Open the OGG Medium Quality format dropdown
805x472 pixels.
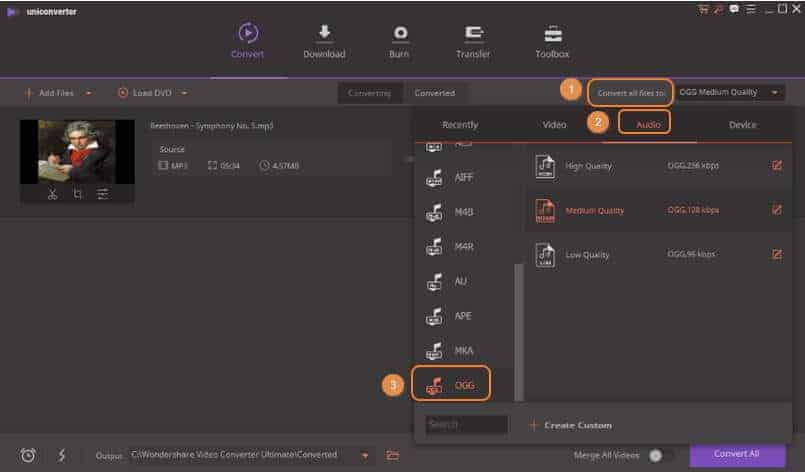click(x=729, y=92)
